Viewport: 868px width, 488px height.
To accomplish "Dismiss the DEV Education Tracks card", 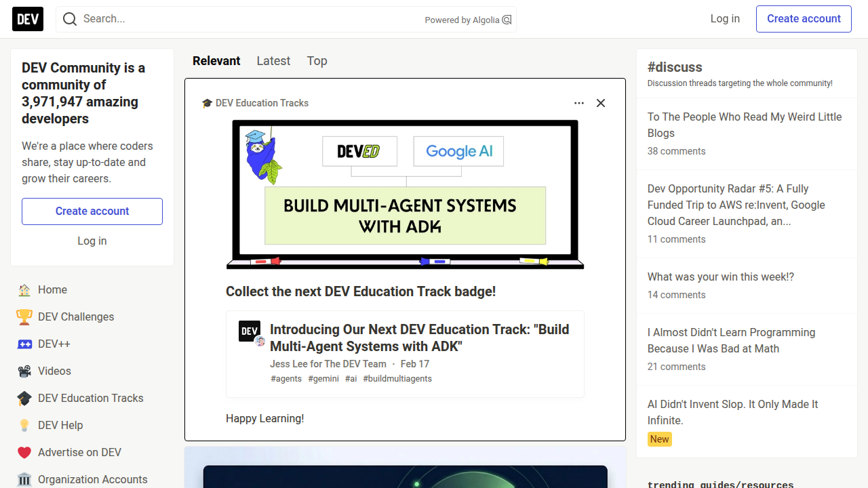I will tap(601, 103).
